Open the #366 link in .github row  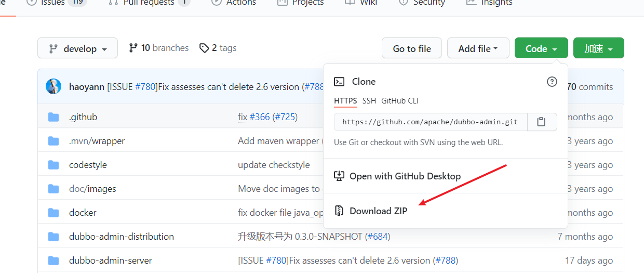(260, 117)
